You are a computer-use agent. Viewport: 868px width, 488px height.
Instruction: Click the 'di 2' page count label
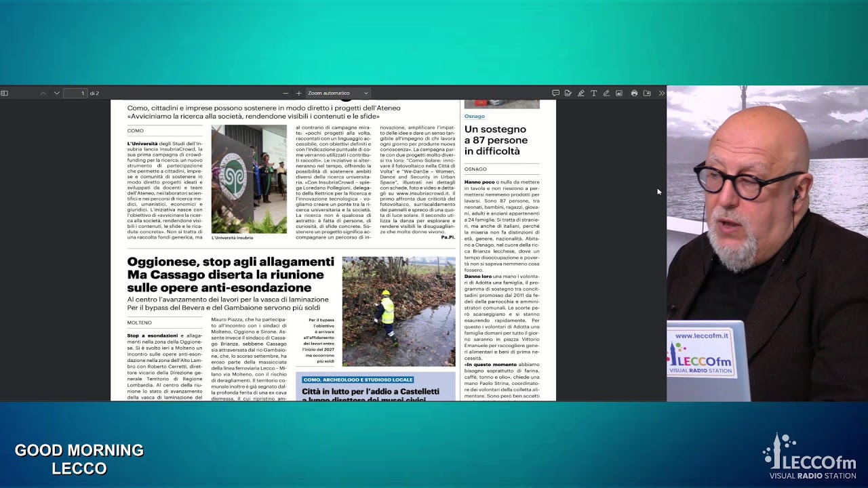click(94, 94)
